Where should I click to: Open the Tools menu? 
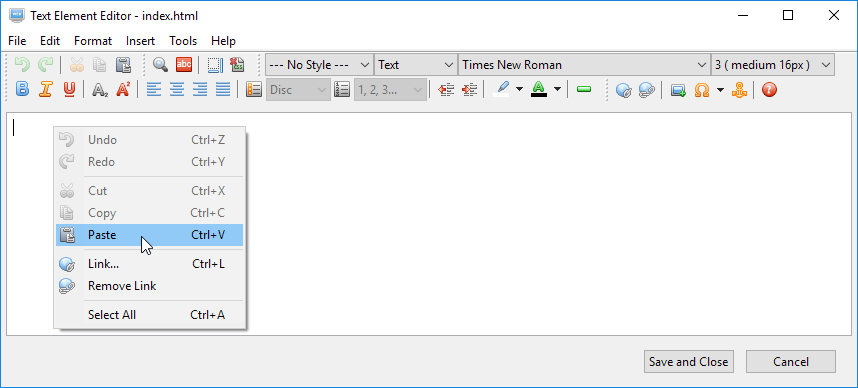point(183,41)
